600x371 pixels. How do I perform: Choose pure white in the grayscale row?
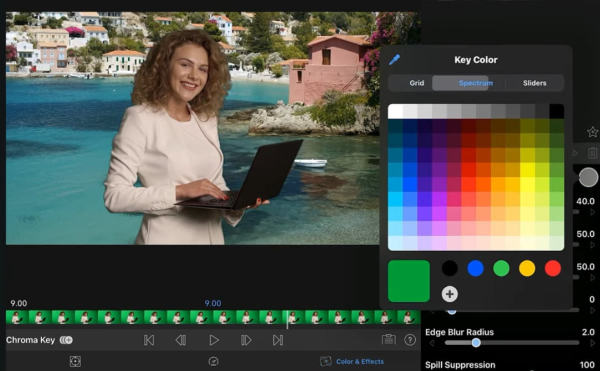point(395,111)
